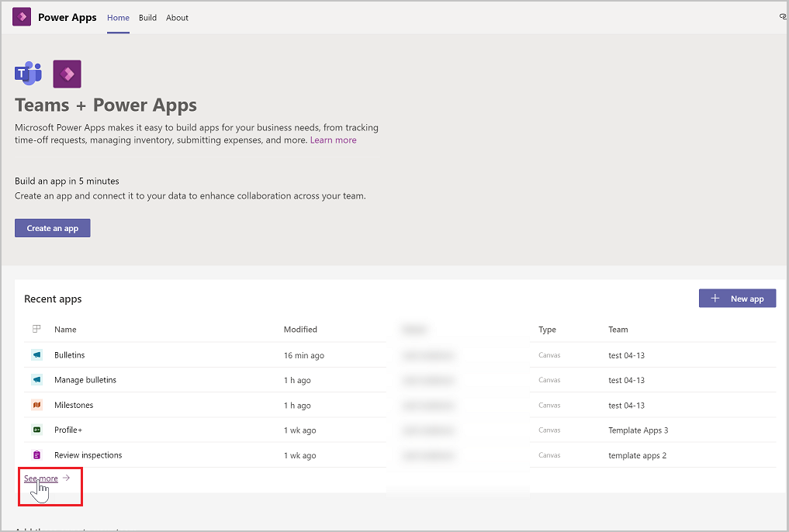
Task: Switch to the Home tab
Action: [x=118, y=18]
